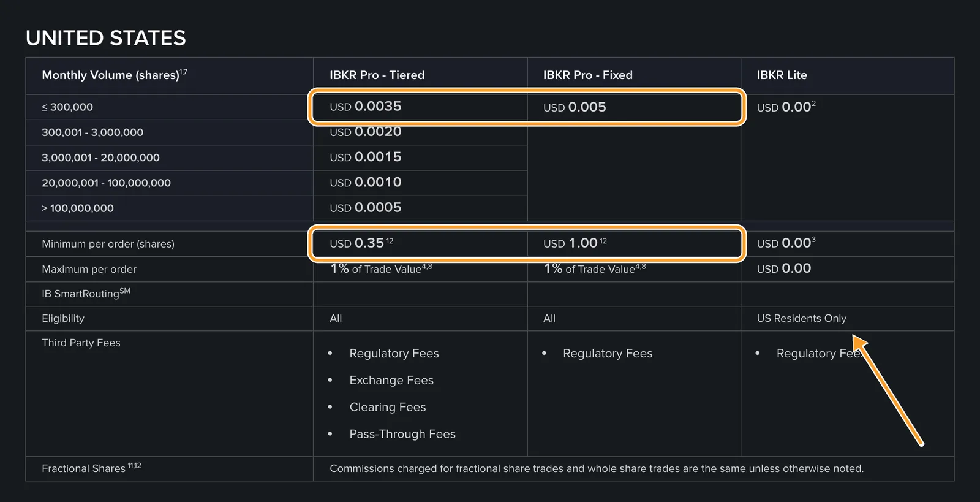
Task: Click the Third Party Fees row label
Action: (x=81, y=343)
